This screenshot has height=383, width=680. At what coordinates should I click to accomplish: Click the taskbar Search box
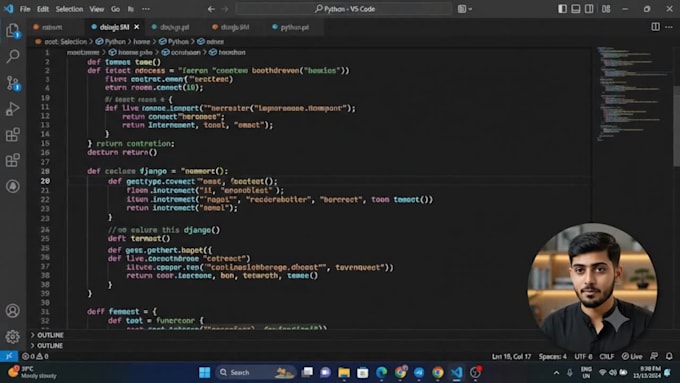tap(255, 372)
